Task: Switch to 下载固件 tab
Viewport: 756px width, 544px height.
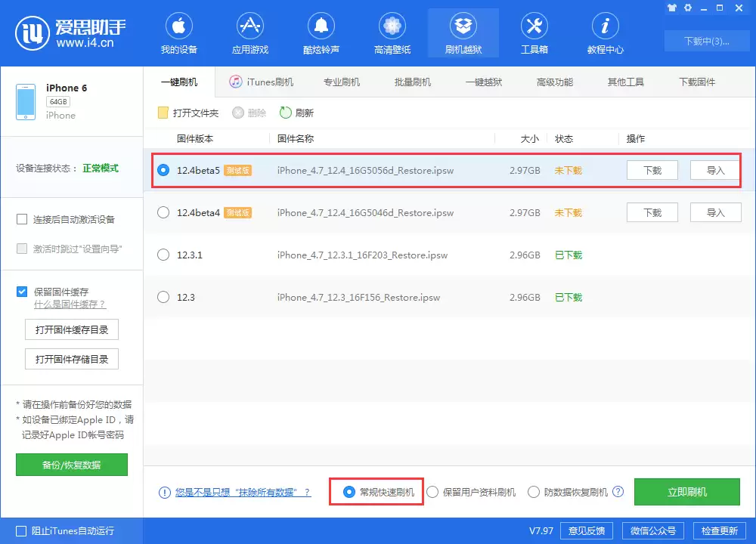Action: [x=697, y=82]
